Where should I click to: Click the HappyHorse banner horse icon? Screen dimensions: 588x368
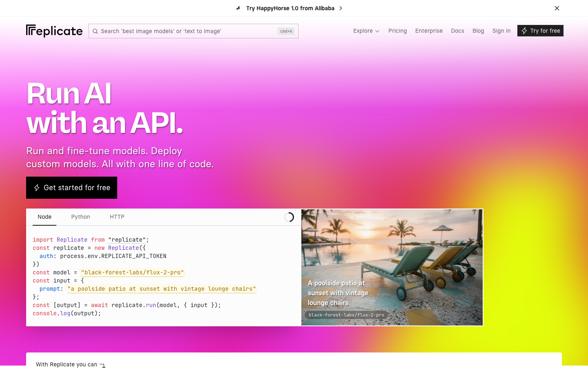[238, 8]
